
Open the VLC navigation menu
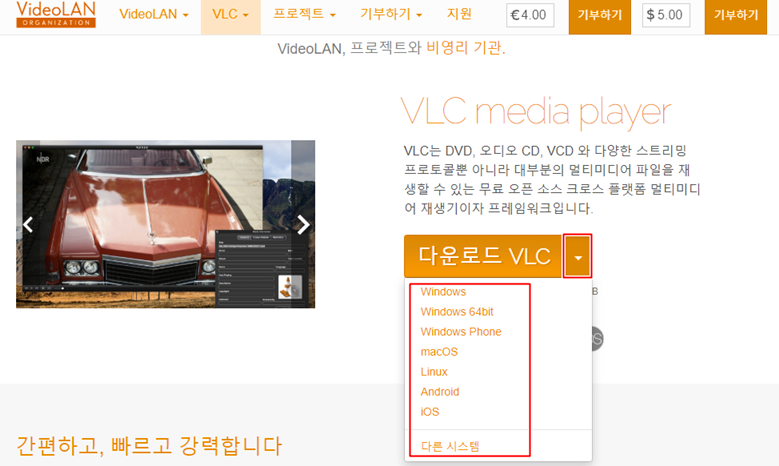pos(231,14)
